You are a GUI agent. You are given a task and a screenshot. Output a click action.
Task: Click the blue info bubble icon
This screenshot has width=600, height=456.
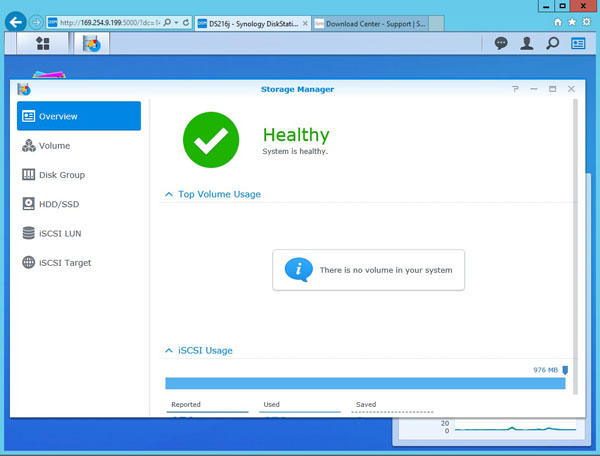point(298,269)
